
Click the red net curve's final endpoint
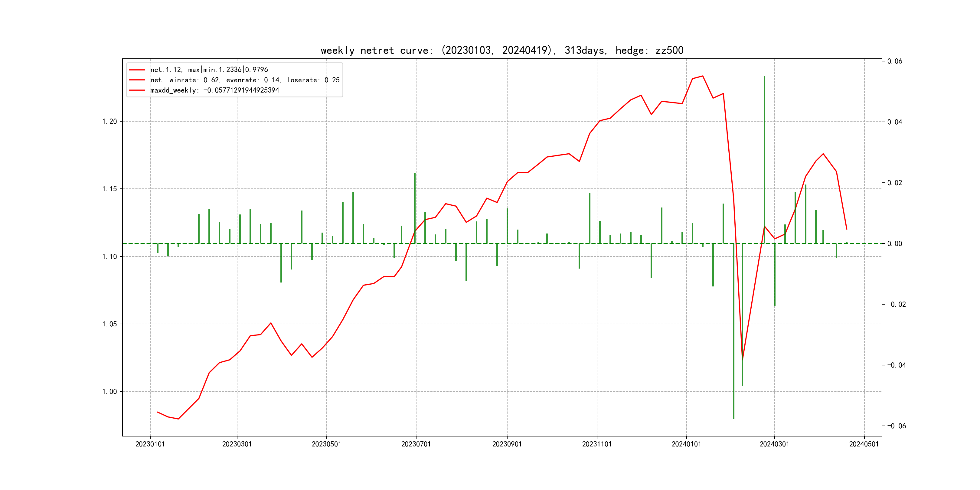[847, 229]
